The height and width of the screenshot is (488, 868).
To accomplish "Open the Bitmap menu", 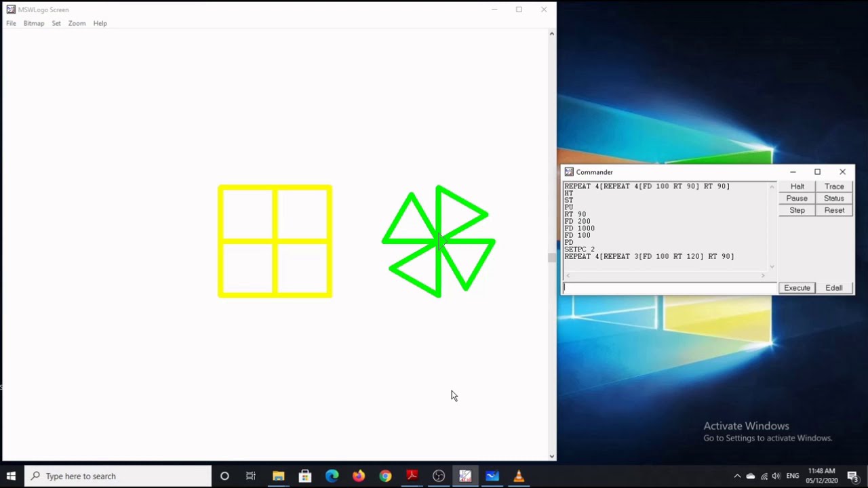I will coord(33,23).
